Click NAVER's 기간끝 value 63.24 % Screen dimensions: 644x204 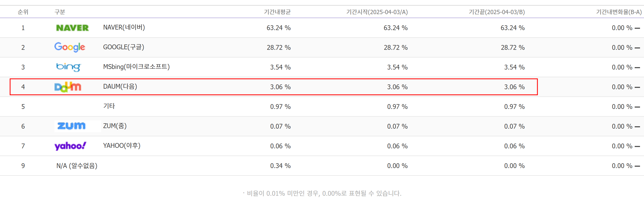tap(513, 28)
